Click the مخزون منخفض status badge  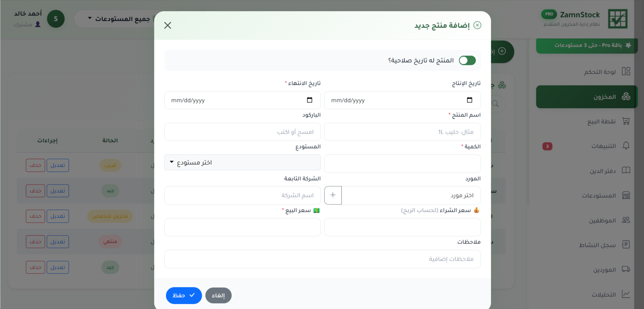[x=110, y=216]
